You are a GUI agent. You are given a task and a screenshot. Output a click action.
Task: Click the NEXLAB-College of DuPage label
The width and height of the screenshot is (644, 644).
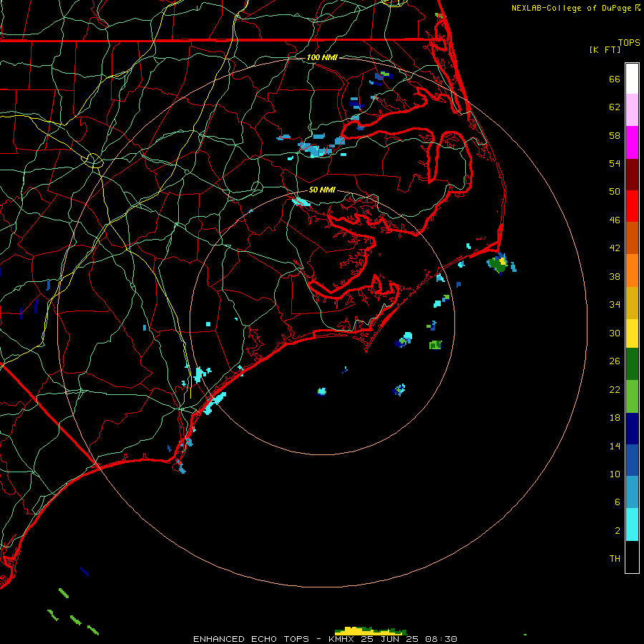click(x=571, y=8)
